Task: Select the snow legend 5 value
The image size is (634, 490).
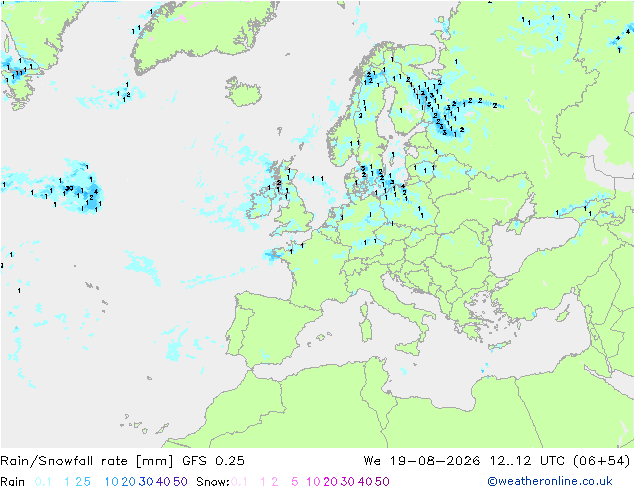Action: click(295, 482)
